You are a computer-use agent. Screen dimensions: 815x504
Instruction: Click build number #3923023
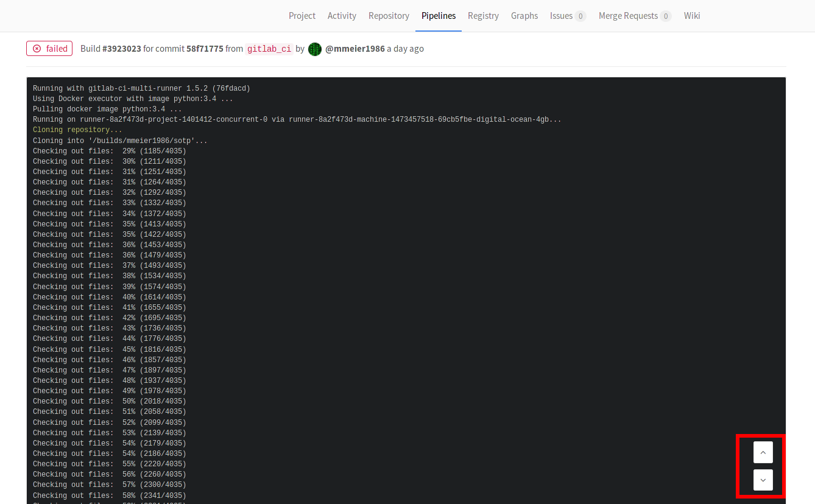(122, 49)
